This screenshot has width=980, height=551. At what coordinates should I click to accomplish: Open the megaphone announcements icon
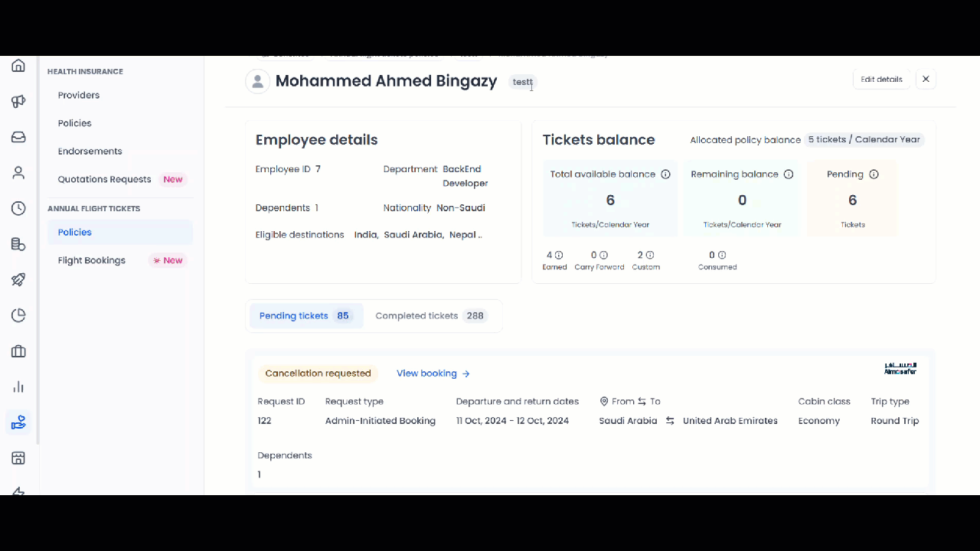point(18,101)
